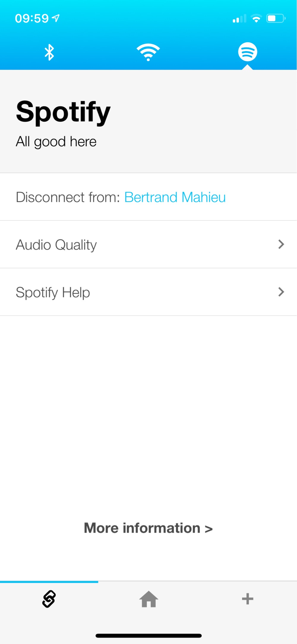Go to the Home screen icon
297x644 pixels.
148,599
